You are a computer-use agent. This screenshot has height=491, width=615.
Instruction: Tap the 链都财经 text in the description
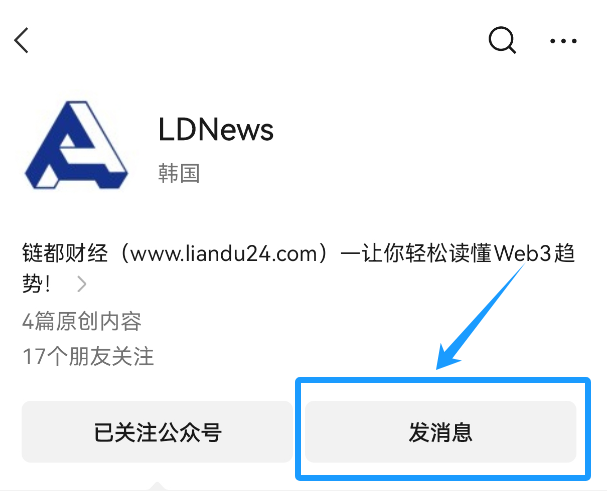(65, 253)
